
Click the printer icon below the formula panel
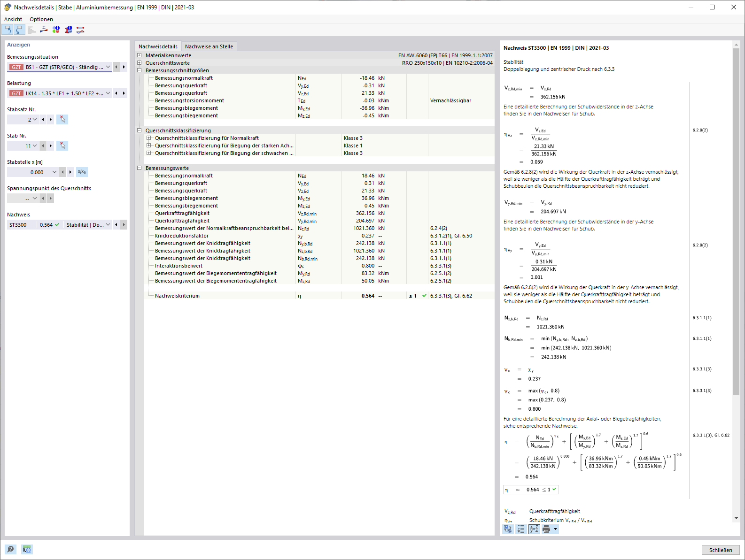coord(546,529)
